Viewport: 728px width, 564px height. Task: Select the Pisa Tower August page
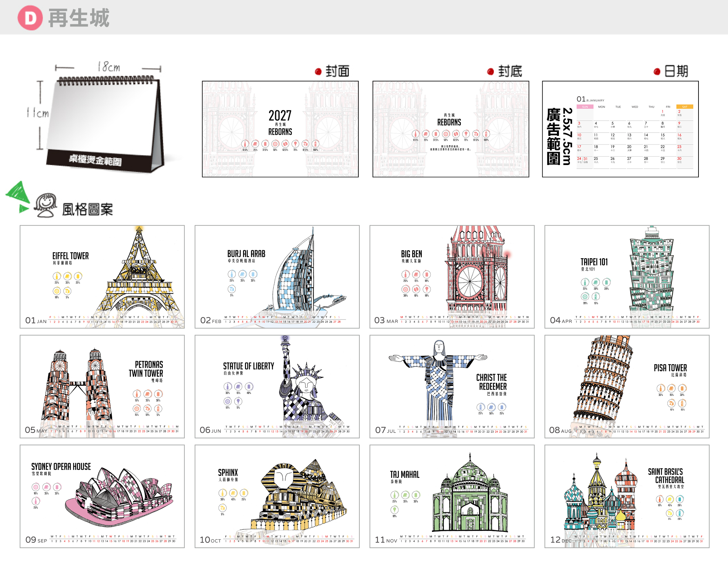(627, 386)
